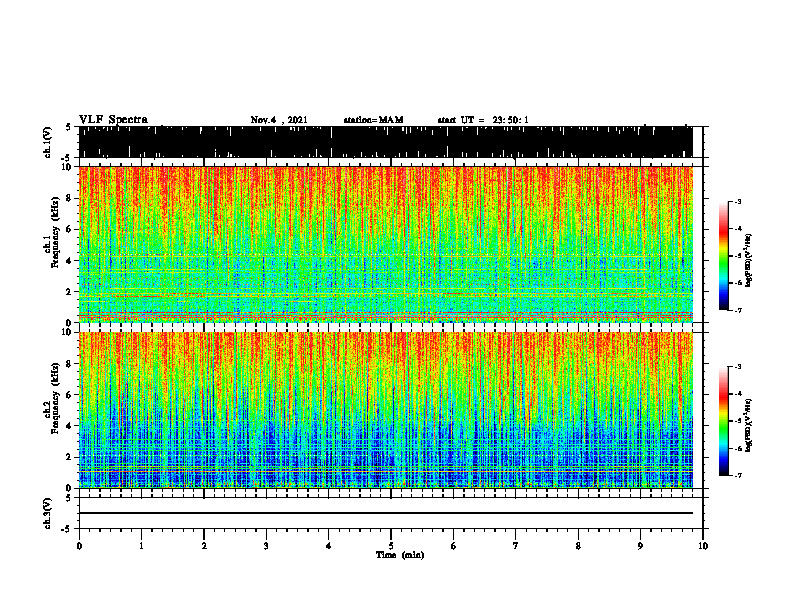Image resolution: width=792 pixels, height=612 pixels.
Task: Click time axis tick label "1"
Action: click(x=142, y=546)
